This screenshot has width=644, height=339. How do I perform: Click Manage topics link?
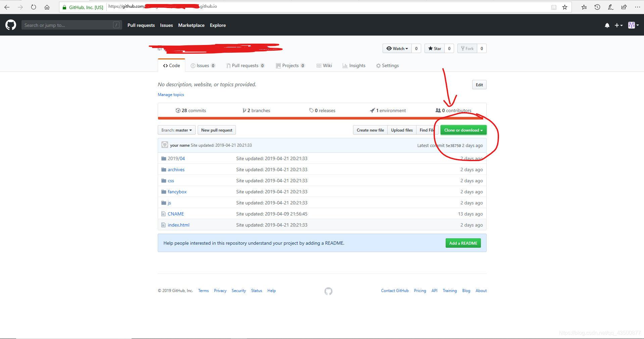[171, 95]
